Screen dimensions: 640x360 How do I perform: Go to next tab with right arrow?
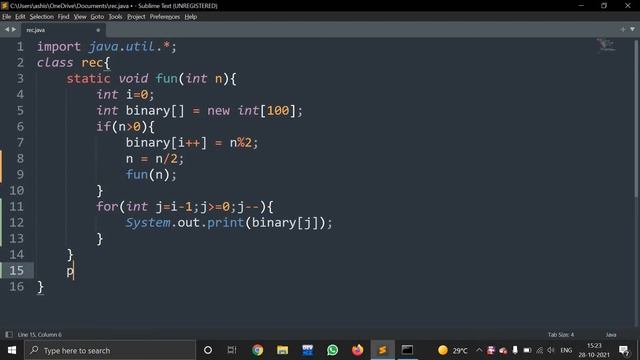[x=14, y=29]
